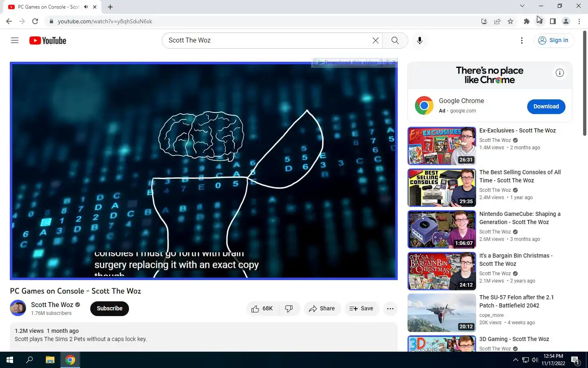Bookmark this tab with star icon
This screenshot has height=368, width=588.
click(510, 21)
